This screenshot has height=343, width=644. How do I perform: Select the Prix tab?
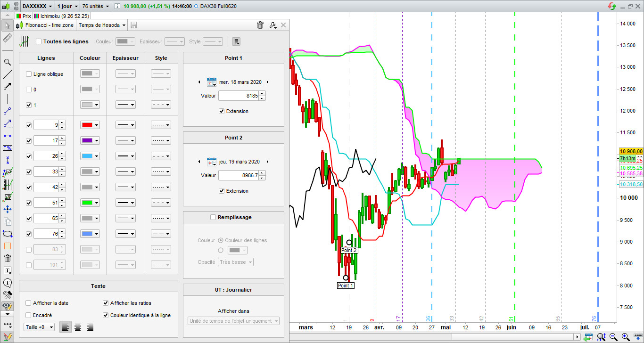(x=23, y=16)
